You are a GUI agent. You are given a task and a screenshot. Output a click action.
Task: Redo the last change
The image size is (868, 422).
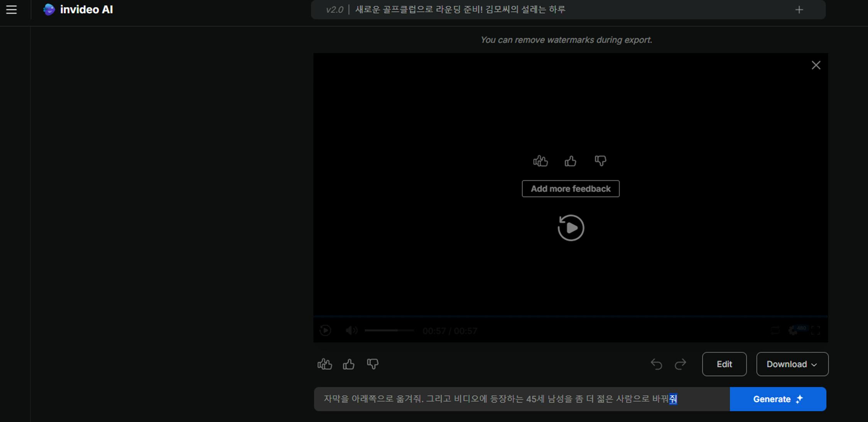coord(680,364)
